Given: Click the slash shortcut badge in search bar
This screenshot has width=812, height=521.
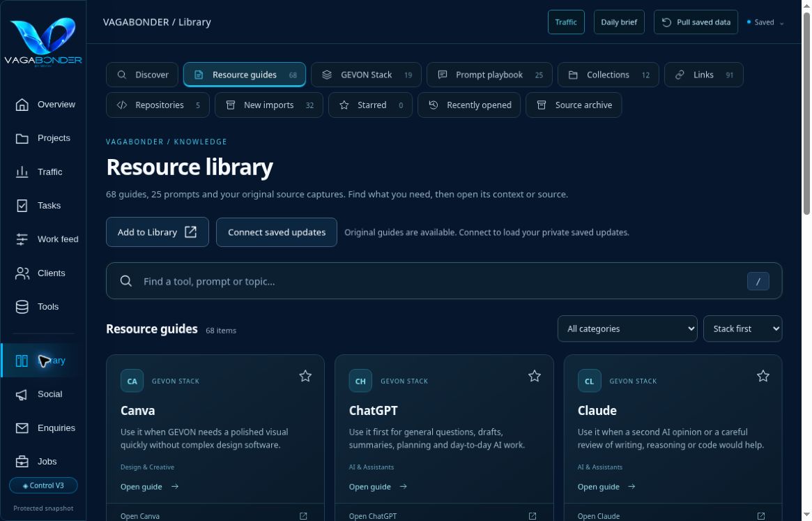Looking at the screenshot, I should pyautogui.click(x=758, y=282).
